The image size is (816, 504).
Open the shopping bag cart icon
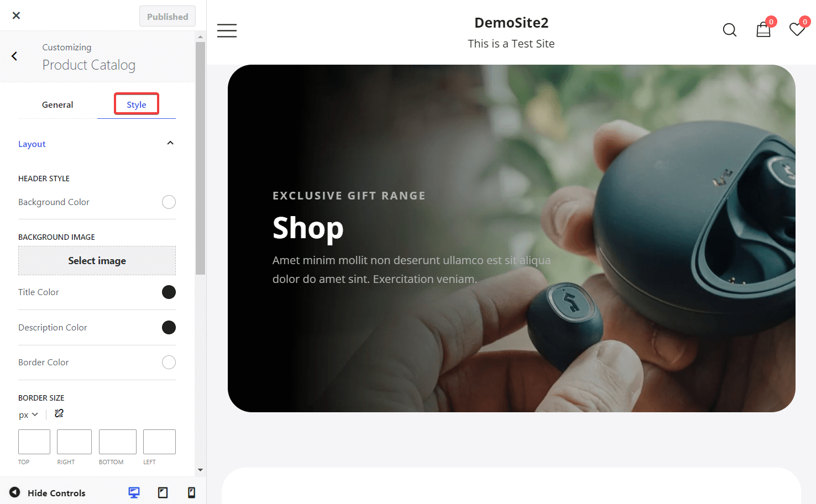[763, 29]
